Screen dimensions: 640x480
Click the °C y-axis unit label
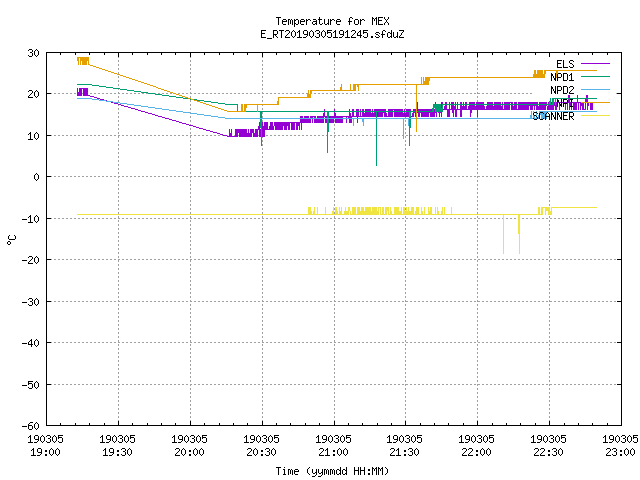click(x=11, y=240)
